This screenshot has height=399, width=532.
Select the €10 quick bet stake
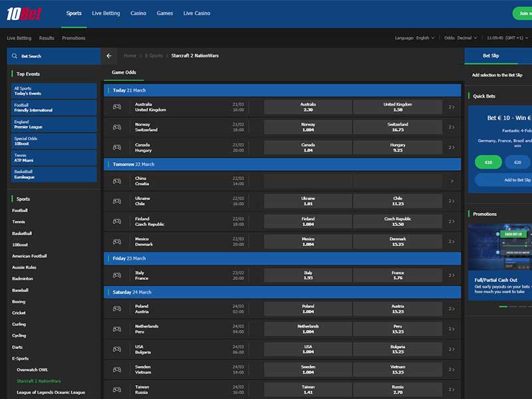[x=488, y=162]
